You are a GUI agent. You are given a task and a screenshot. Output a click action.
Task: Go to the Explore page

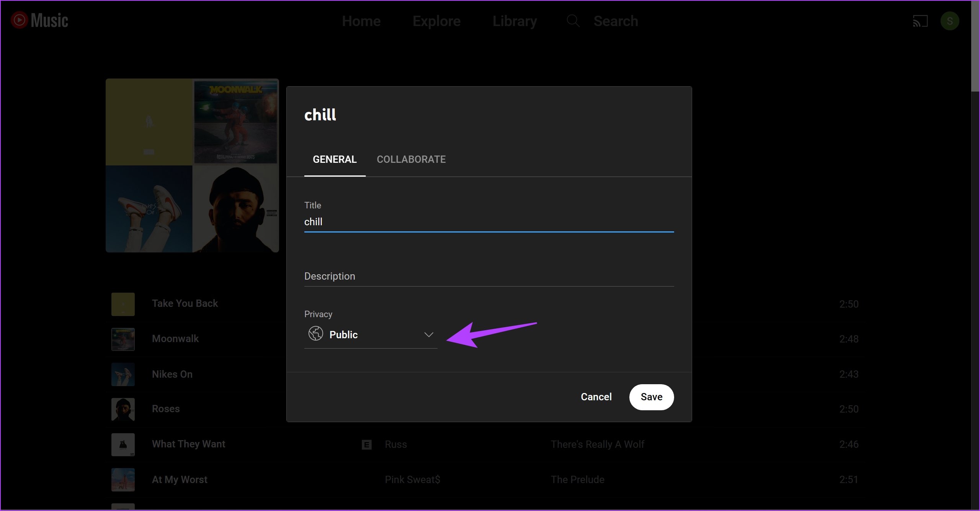tap(436, 21)
